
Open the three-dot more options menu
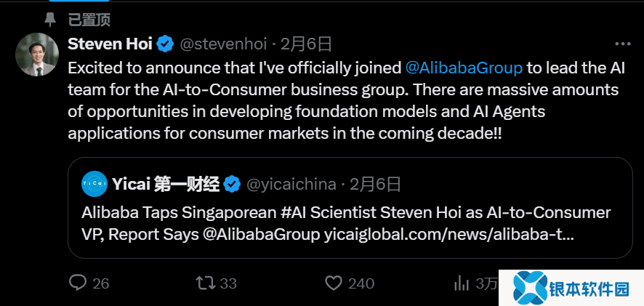622,44
